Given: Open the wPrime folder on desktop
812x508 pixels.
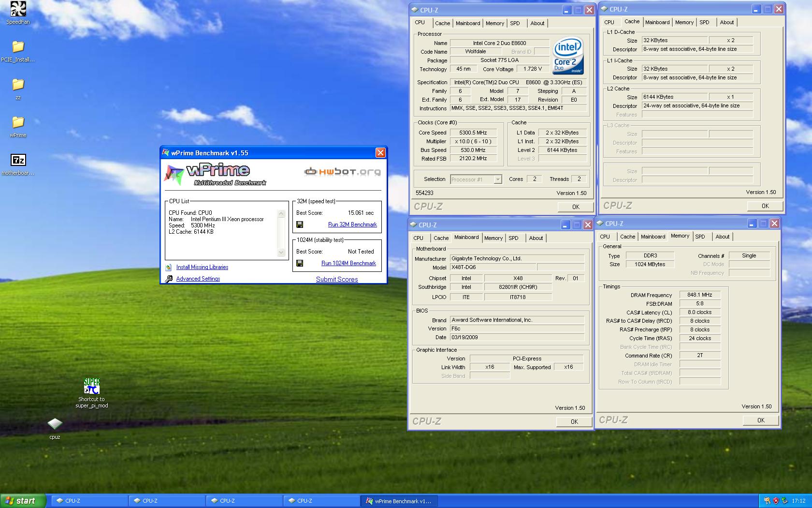Looking at the screenshot, I should tap(18, 122).
